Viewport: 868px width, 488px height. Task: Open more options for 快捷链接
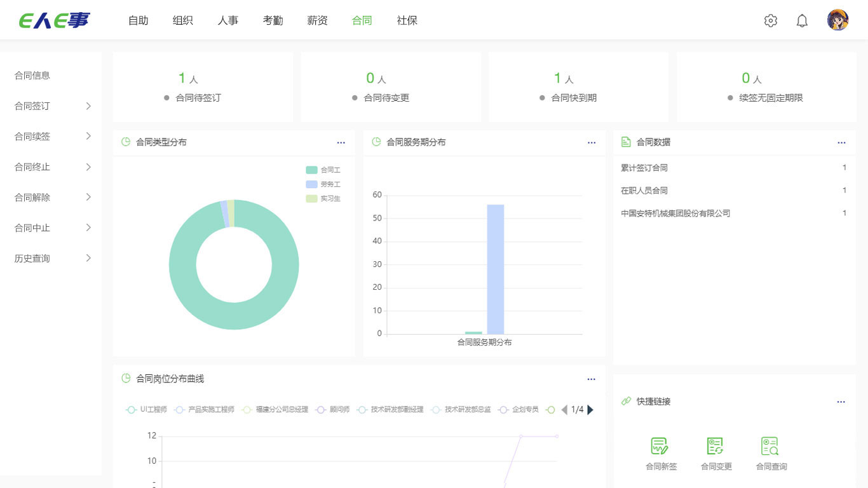coord(841,402)
